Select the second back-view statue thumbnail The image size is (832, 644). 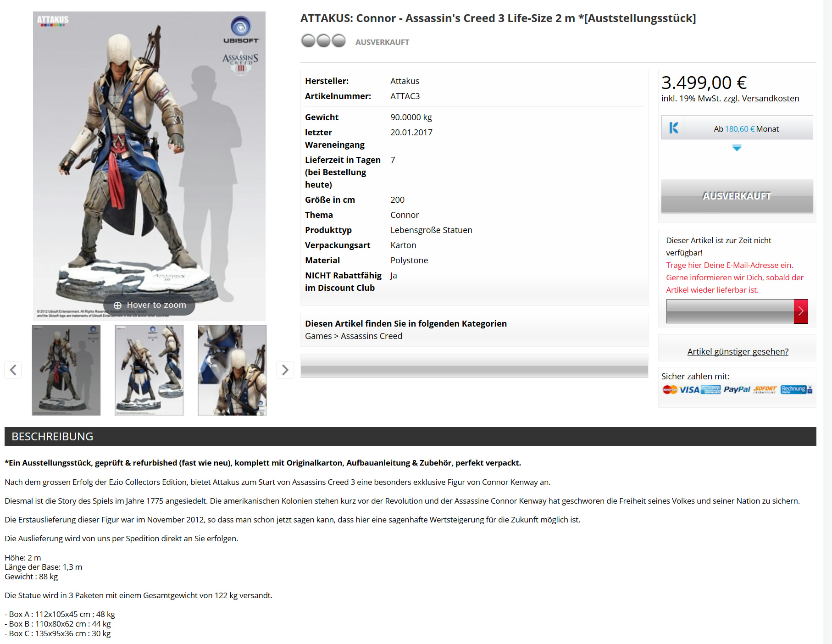tap(149, 370)
